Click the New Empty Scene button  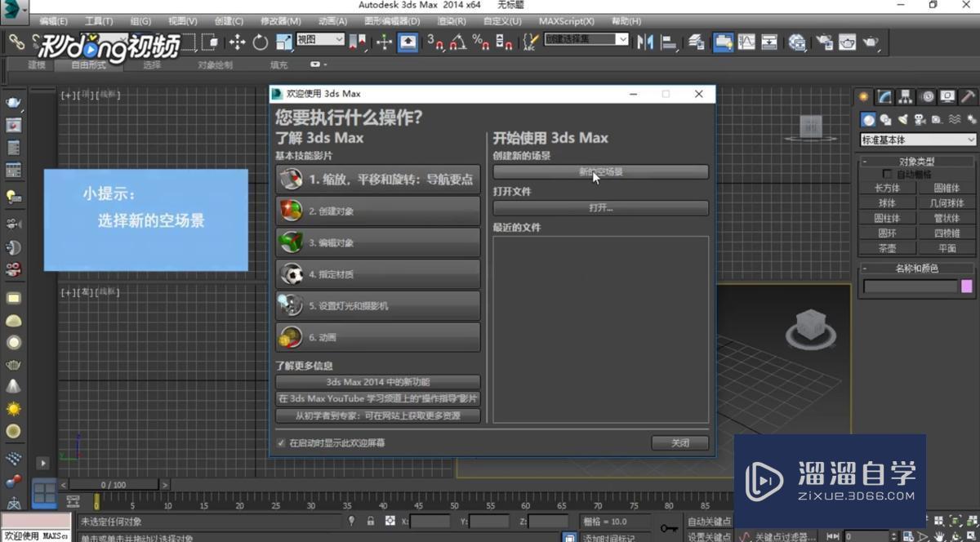600,171
